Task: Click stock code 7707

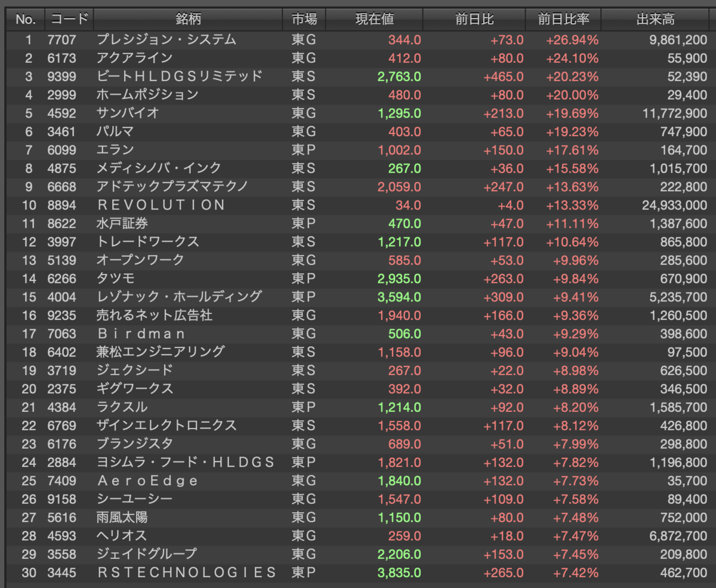Action: 62,40
